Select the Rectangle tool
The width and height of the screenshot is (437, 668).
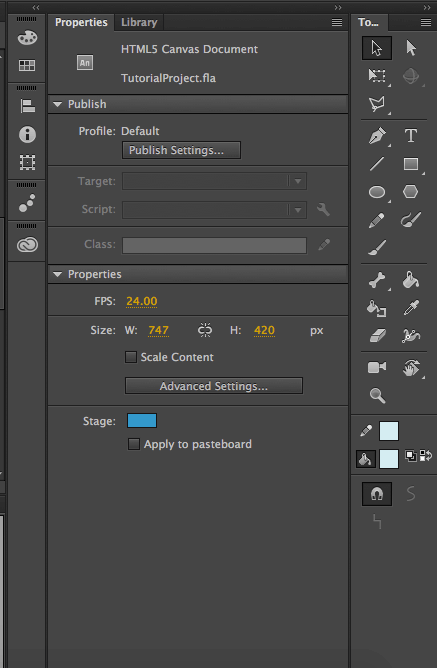(411, 164)
